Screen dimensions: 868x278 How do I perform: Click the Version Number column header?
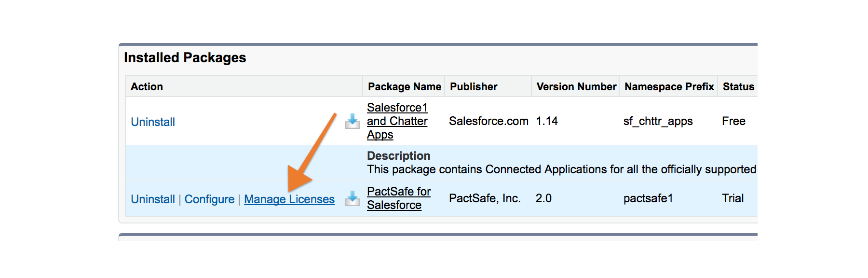tap(576, 87)
